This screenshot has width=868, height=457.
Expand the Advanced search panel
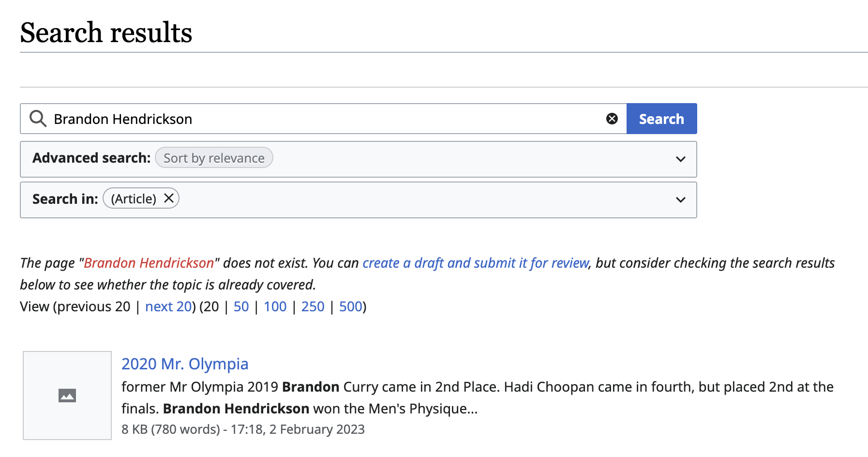coord(680,159)
